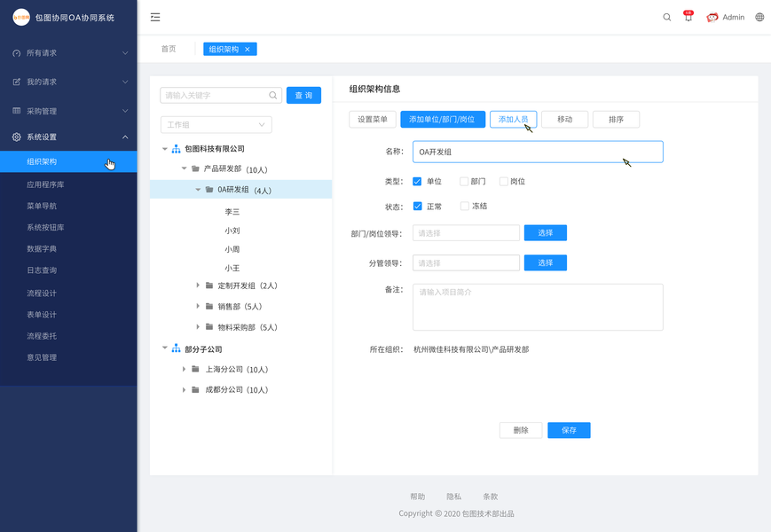Click folder icon beside 定制开发组
Screen dimensions: 771x532
(209, 286)
